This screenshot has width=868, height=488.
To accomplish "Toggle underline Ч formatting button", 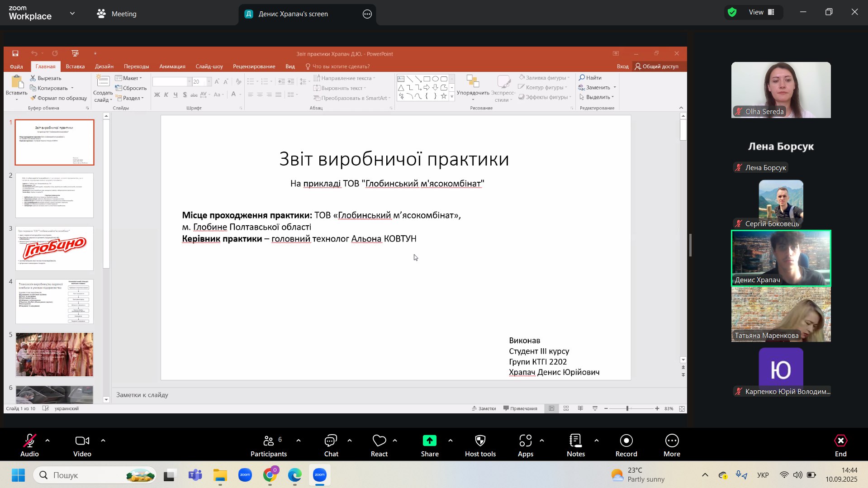I will click(175, 95).
